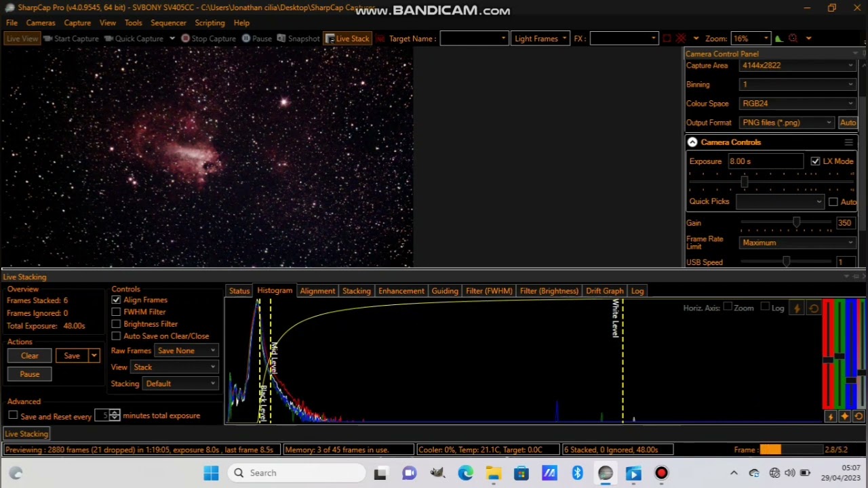Screen dimensions: 868x488
Task: Toggle the LX Mode checkbox
Action: click(815, 161)
